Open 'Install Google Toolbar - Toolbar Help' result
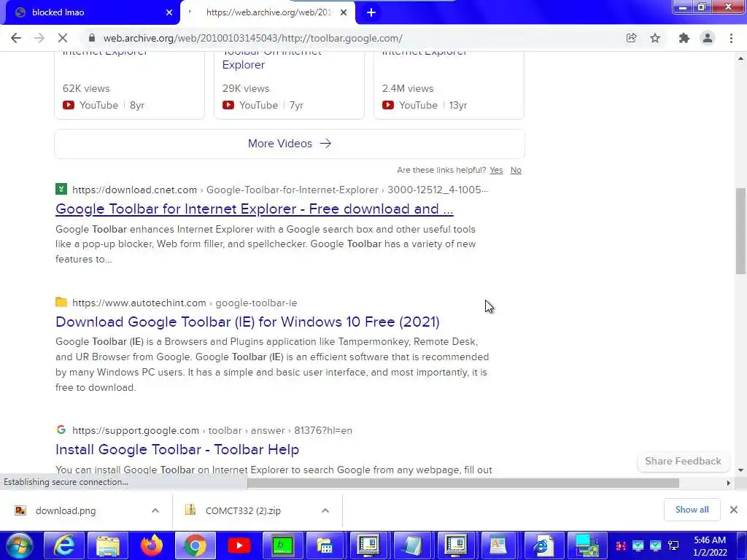The width and height of the screenshot is (747, 560). (x=177, y=449)
